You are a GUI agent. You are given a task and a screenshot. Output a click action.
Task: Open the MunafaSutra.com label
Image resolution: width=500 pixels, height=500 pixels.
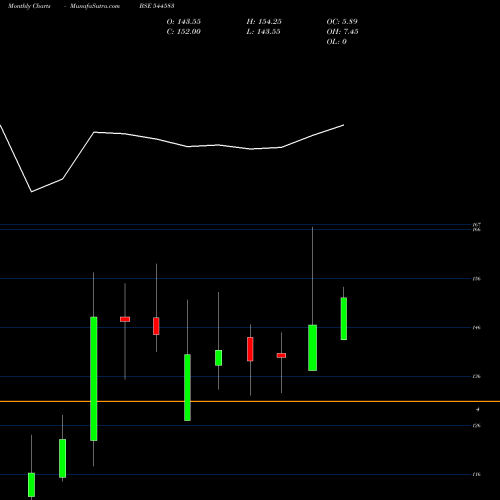pos(95,6)
